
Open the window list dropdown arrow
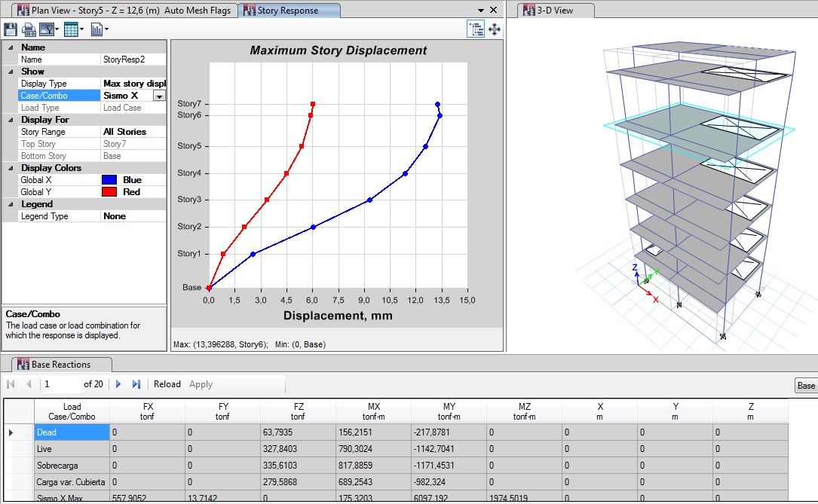pos(480,11)
